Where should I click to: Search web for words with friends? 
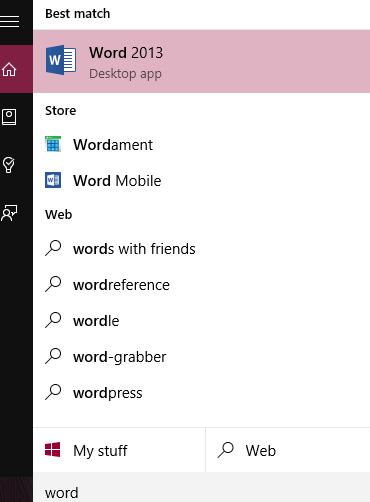pyautogui.click(x=201, y=249)
